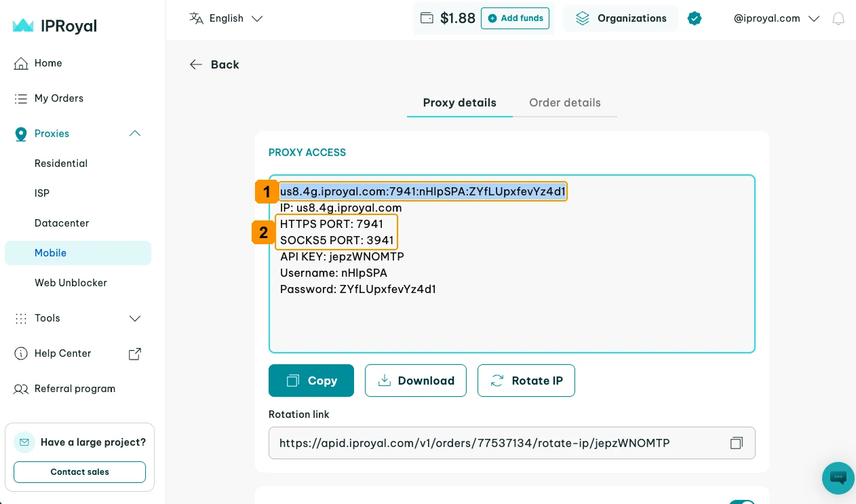Screen dimensions: 856x504
Task: Click the translate language icon
Action: tap(196, 18)
